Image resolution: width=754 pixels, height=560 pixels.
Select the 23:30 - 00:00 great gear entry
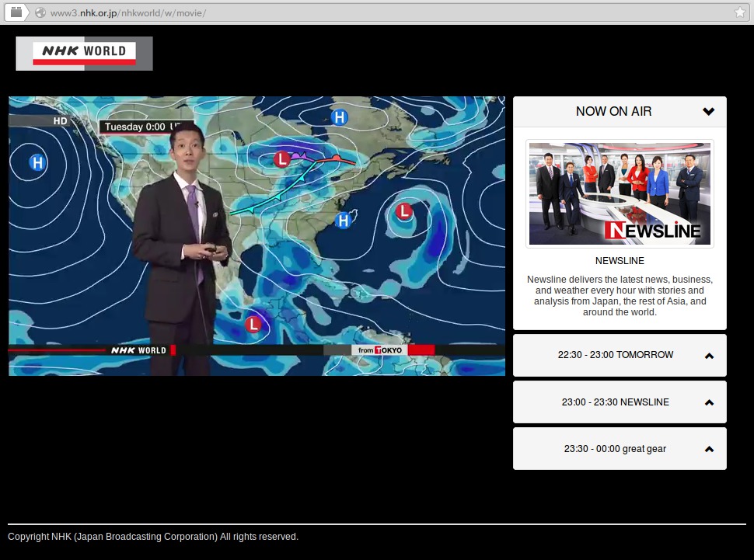[x=620, y=448]
